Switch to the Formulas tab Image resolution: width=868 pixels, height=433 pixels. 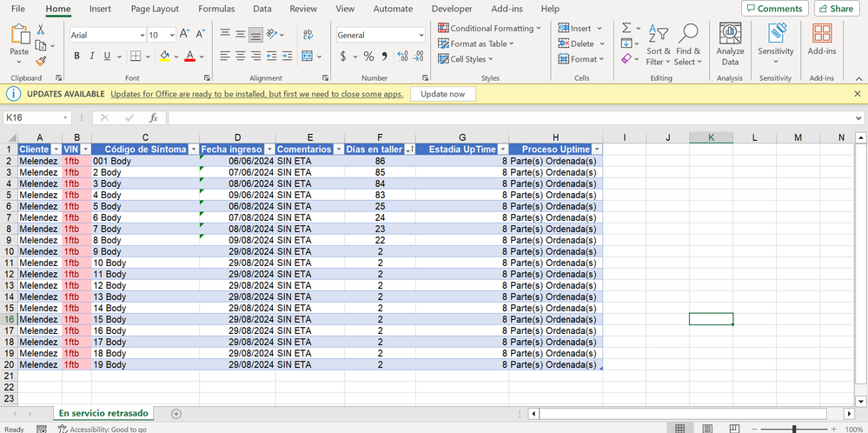[216, 9]
